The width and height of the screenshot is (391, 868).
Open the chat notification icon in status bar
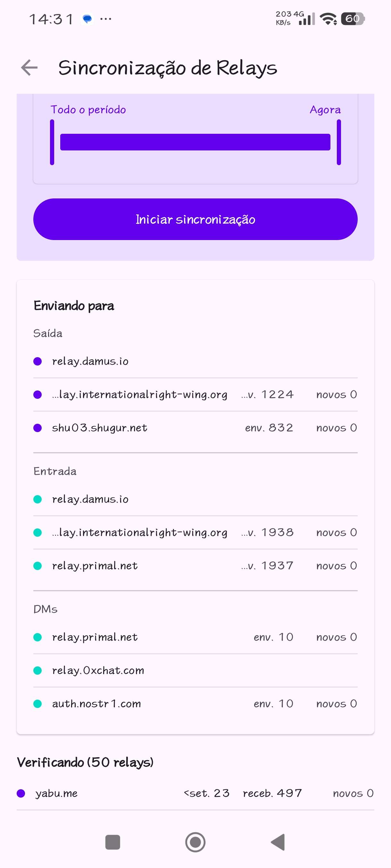(x=87, y=19)
